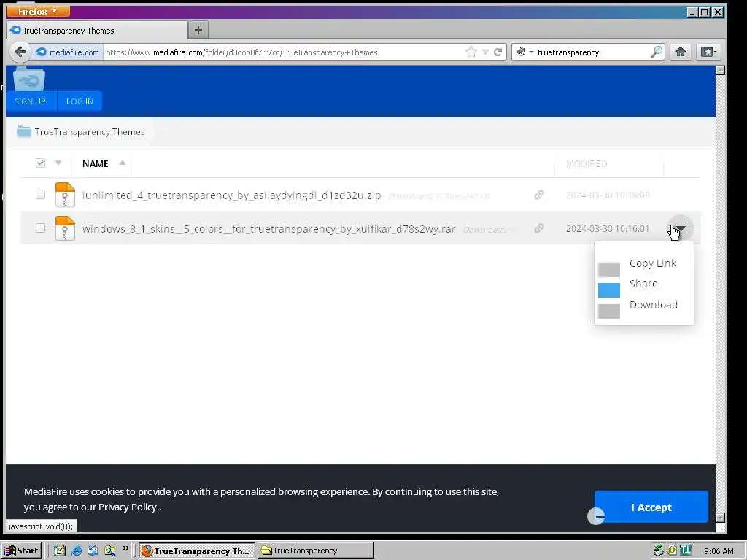Viewport: 747px width, 560px height.
Task: Toggle the file options arrow for windows_8_1_skins
Action: [681, 228]
